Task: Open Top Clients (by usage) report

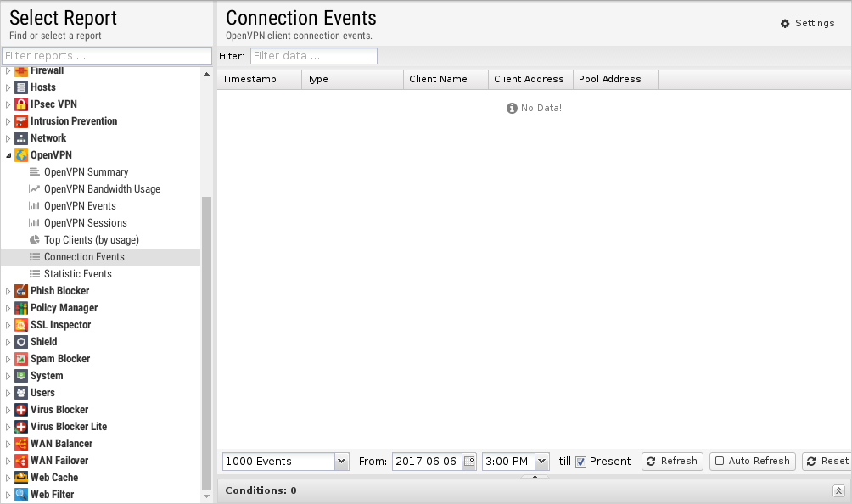Action: pos(92,240)
